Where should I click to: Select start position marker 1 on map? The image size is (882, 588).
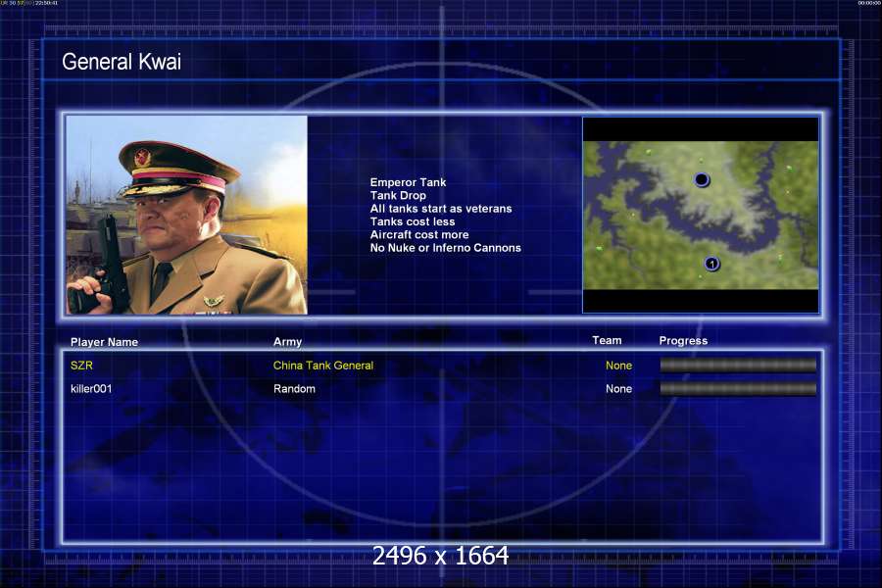pos(711,264)
